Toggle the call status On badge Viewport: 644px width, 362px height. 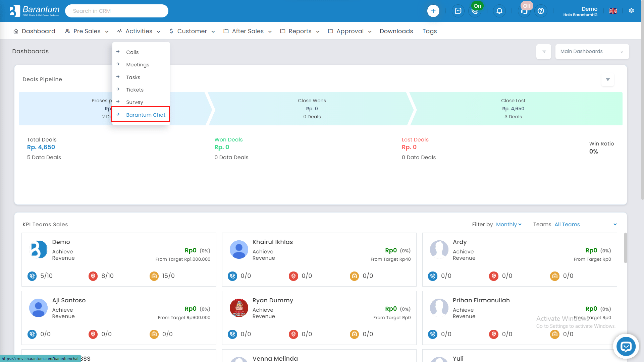pyautogui.click(x=477, y=6)
